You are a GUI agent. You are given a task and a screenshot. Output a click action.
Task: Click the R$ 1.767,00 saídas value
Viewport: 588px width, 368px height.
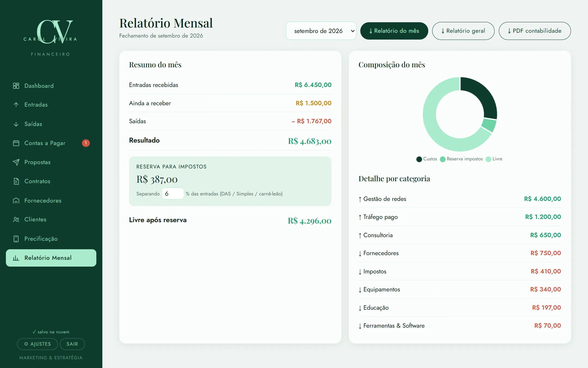coord(311,121)
